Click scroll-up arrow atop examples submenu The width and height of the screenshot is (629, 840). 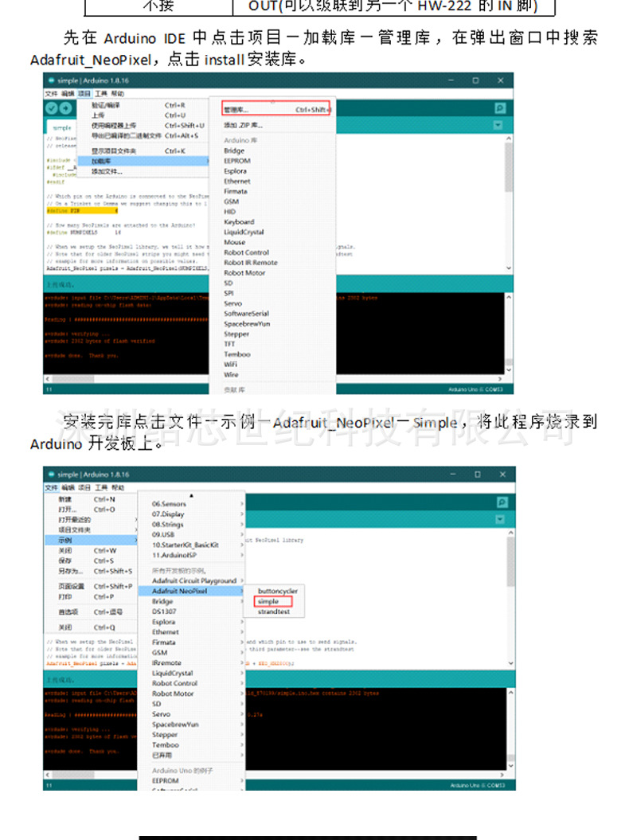(x=191, y=495)
